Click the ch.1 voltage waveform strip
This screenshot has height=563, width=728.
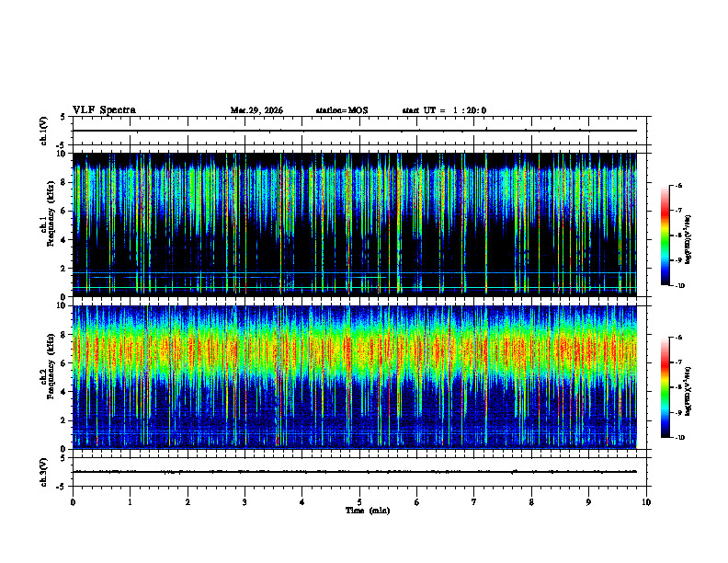[x=361, y=131]
